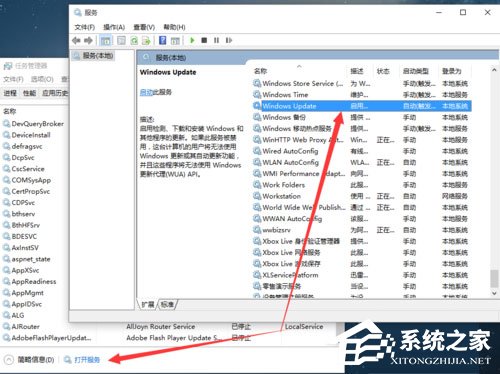
Task: Switch to the 标准 tab at bottom
Action: tap(167, 304)
